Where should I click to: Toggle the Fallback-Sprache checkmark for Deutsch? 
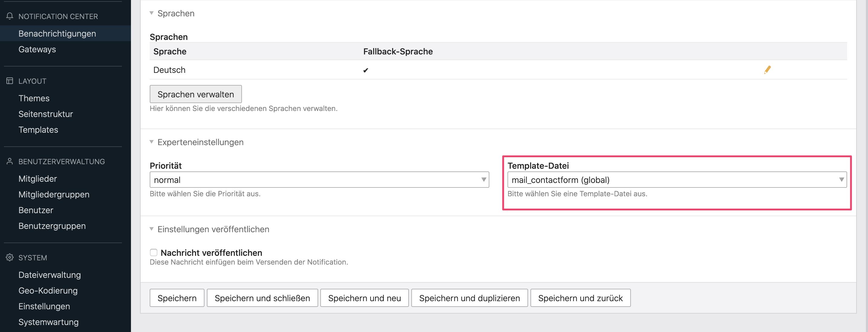[x=366, y=70]
